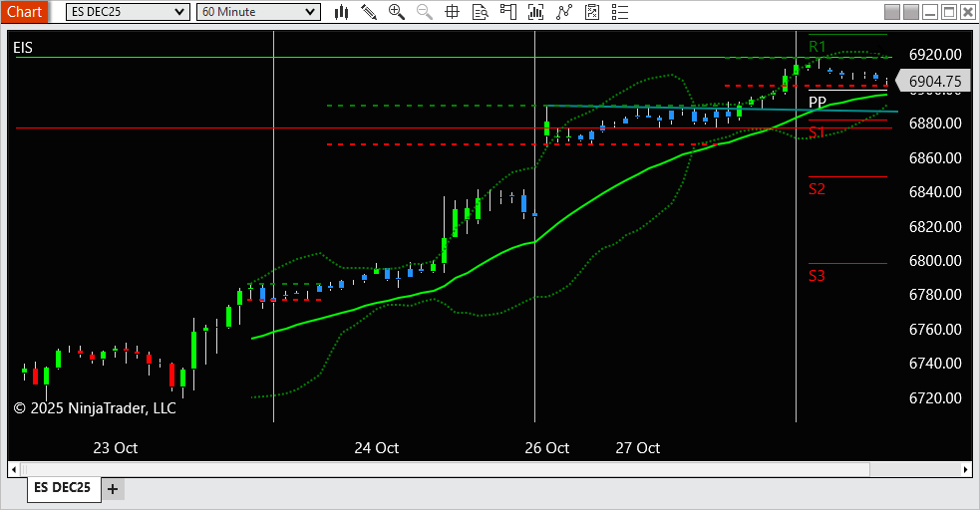This screenshot has width=980, height=510.
Task: Open the Data Series dialog
Action: coord(535,12)
